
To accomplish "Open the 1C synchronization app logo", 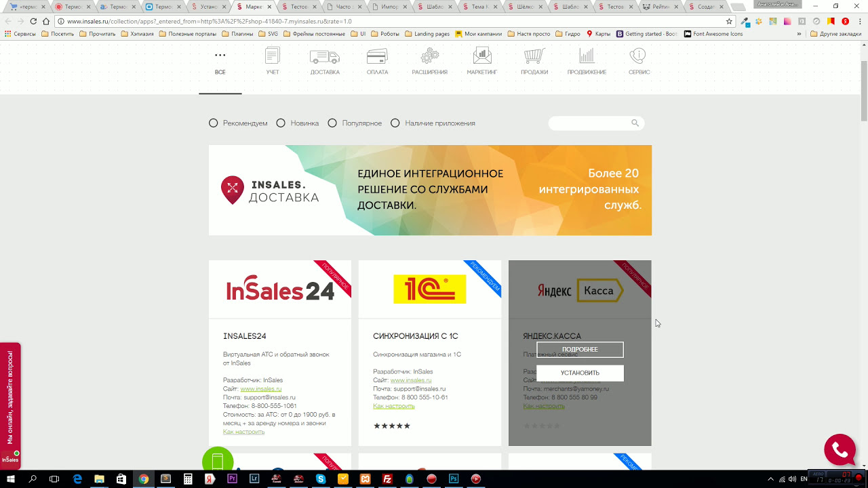I will coord(430,289).
